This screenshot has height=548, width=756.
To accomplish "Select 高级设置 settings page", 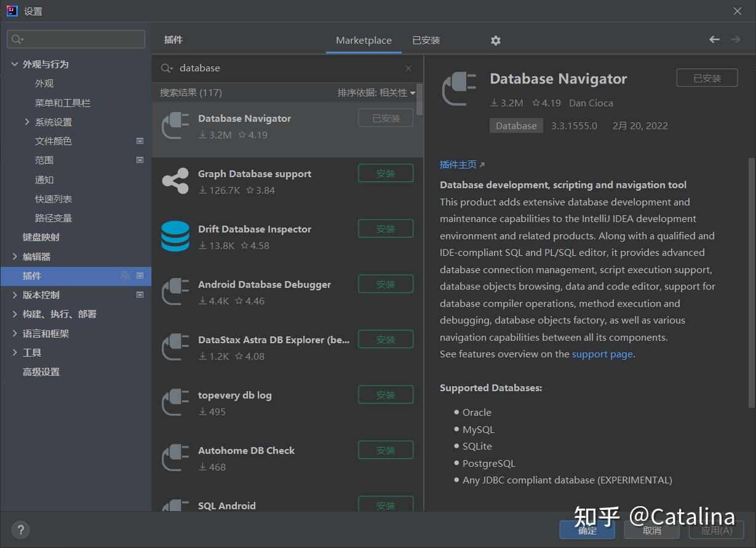I will pos(41,371).
